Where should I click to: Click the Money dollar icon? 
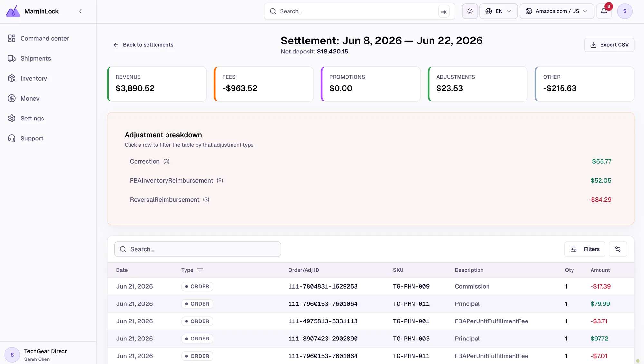pyautogui.click(x=12, y=98)
